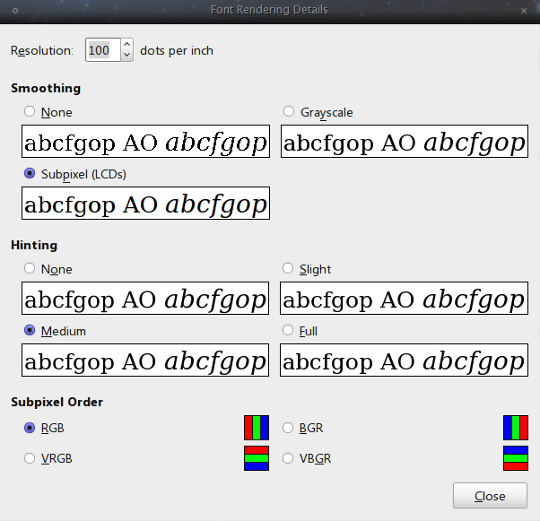This screenshot has height=521, width=540.
Task: Select Full hinting option
Action: click(x=288, y=330)
